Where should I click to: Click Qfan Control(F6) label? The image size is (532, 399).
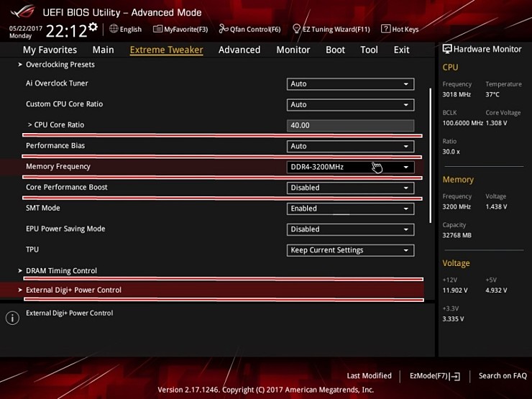point(255,29)
